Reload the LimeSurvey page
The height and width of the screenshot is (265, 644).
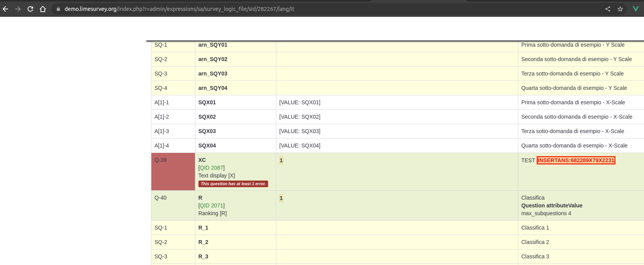tap(30, 9)
